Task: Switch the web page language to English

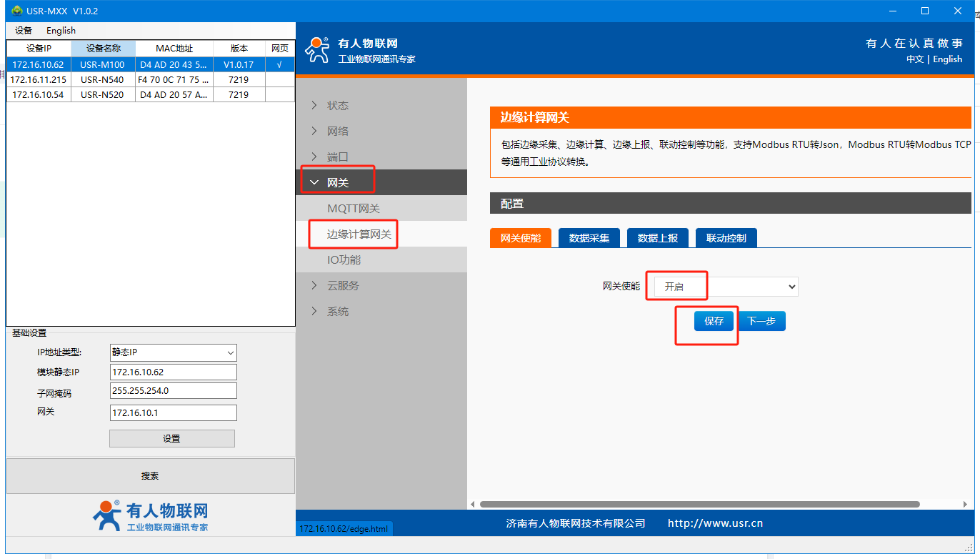Action: pyautogui.click(x=947, y=59)
